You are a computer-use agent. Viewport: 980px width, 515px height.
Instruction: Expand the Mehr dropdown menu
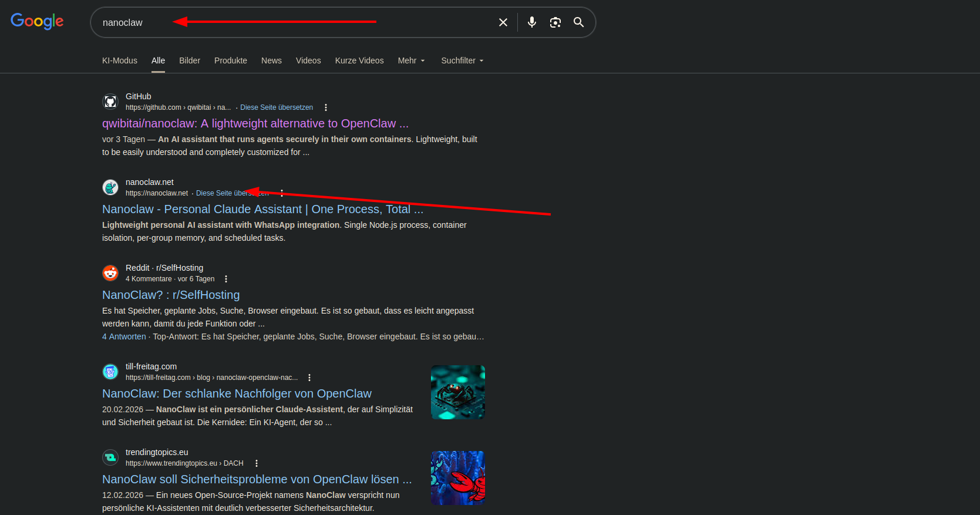[411, 60]
